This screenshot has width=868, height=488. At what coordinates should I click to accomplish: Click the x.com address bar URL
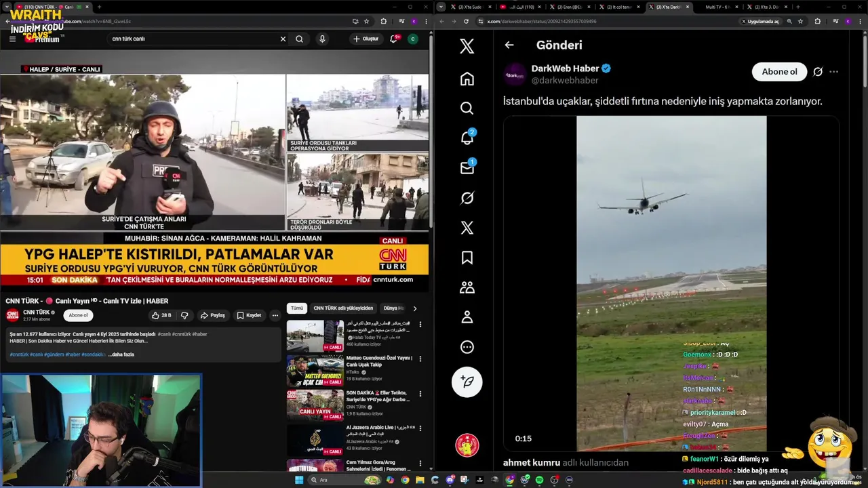click(x=542, y=22)
